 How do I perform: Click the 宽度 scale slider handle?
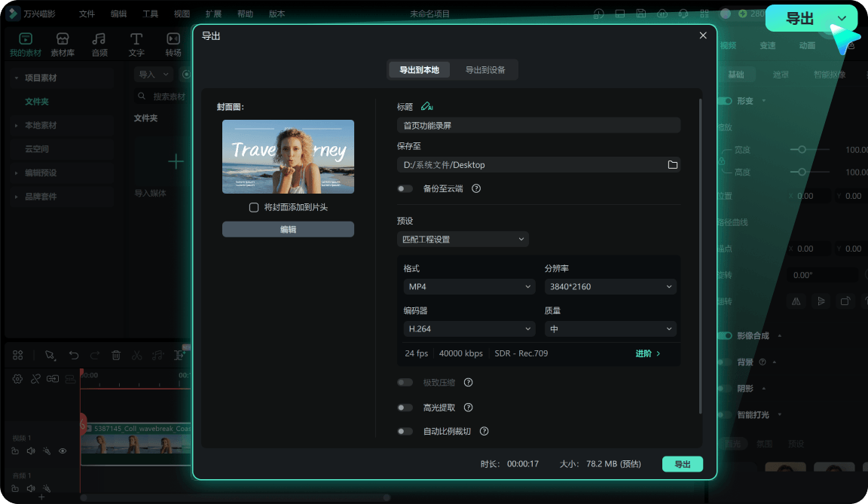802,149
